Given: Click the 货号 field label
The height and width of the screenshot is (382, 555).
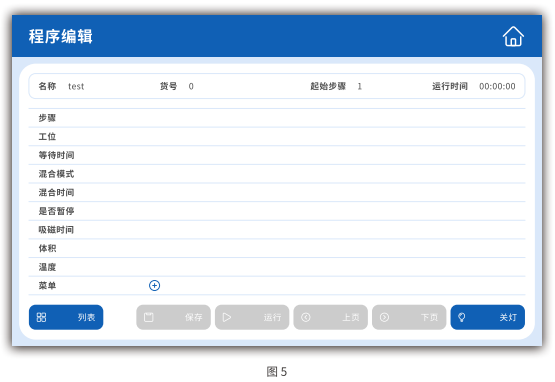Looking at the screenshot, I should 168,86.
